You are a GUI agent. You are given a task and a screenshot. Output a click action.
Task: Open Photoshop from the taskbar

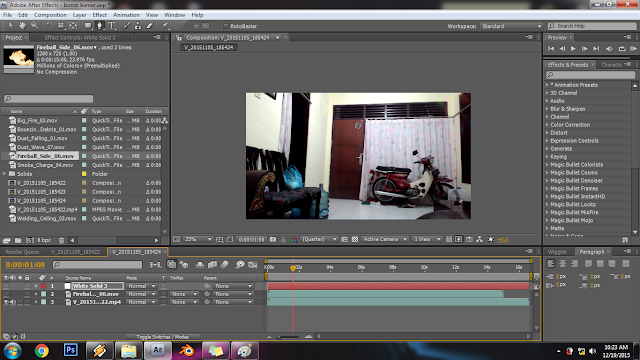(71, 351)
